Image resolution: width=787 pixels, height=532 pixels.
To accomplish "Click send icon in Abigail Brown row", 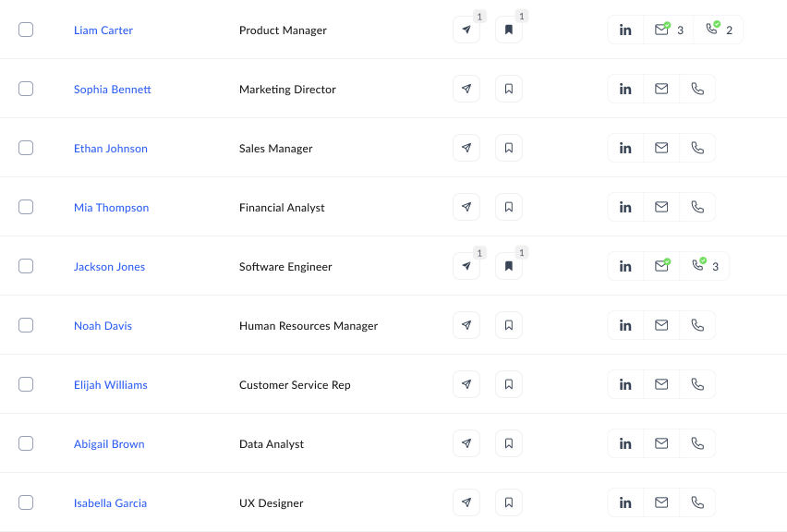I will pyautogui.click(x=466, y=443).
